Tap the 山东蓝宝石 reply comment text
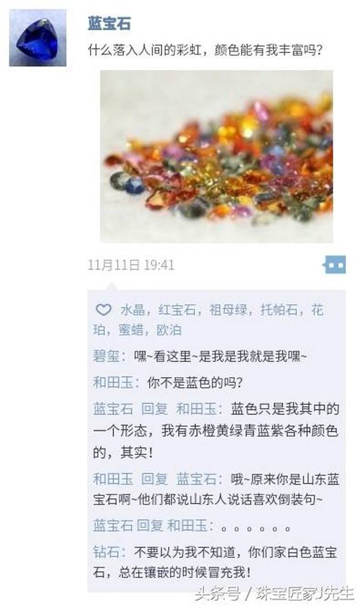Viewport: 364px width, 607px height. click(x=216, y=489)
